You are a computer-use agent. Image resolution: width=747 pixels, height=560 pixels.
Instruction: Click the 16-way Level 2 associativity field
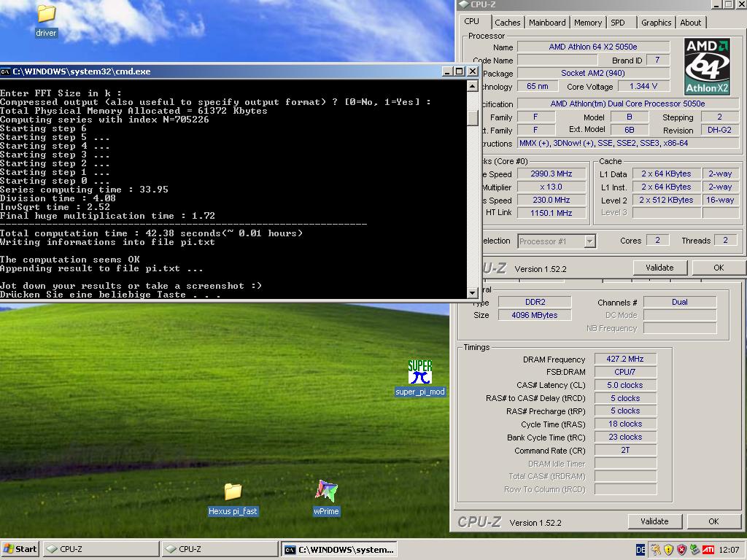click(x=720, y=200)
